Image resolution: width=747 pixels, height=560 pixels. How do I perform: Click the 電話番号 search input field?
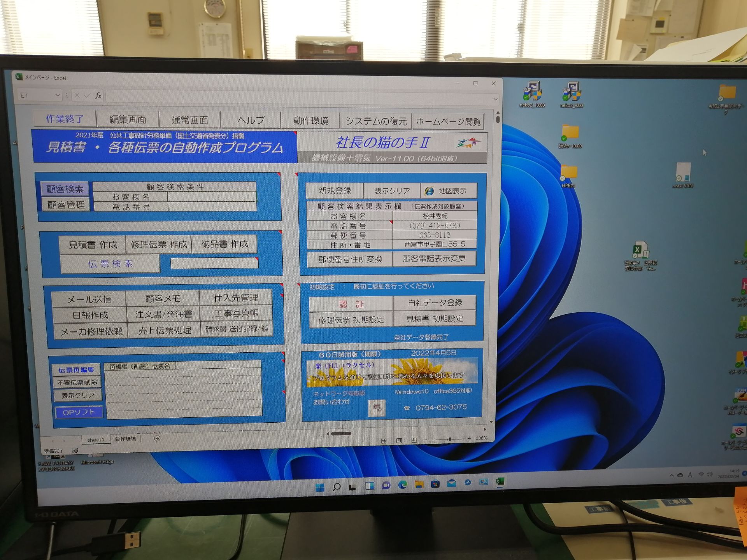click(212, 206)
